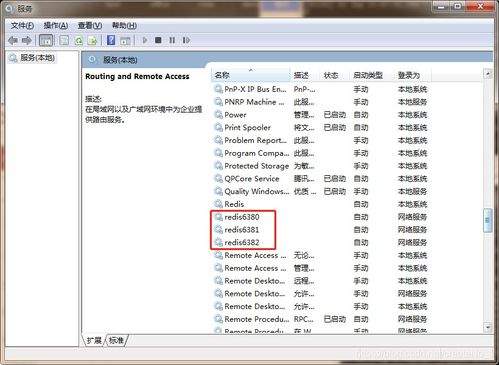This screenshot has height=365, width=499.
Task: Click the Refresh toolbar icon
Action: point(79,40)
